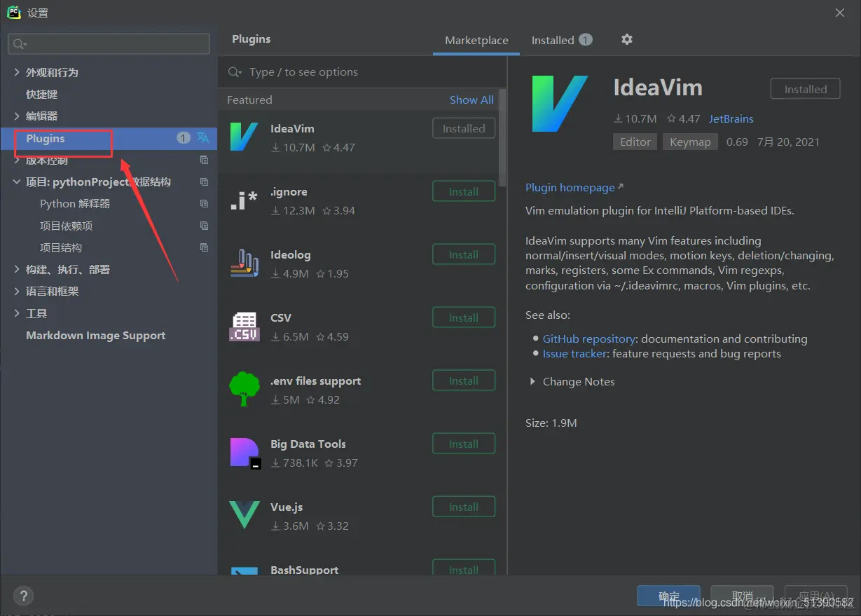Expand the 语言和框架 node

[x=18, y=291]
